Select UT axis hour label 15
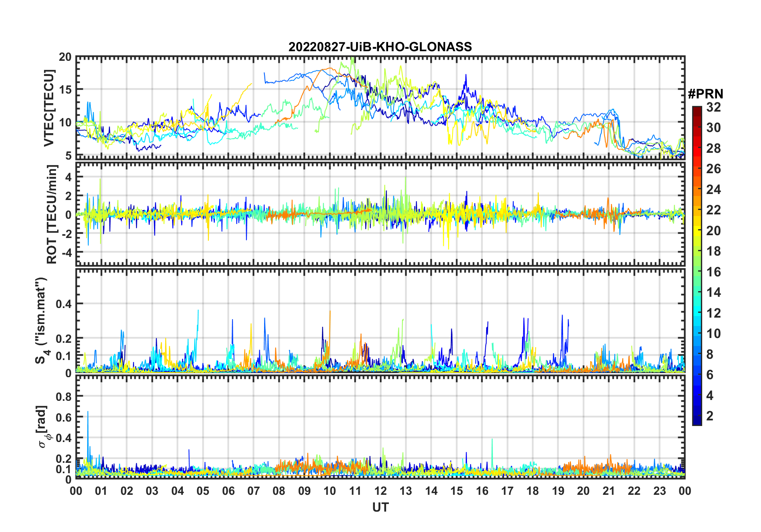Screen dimensions: 761x532 457,491
